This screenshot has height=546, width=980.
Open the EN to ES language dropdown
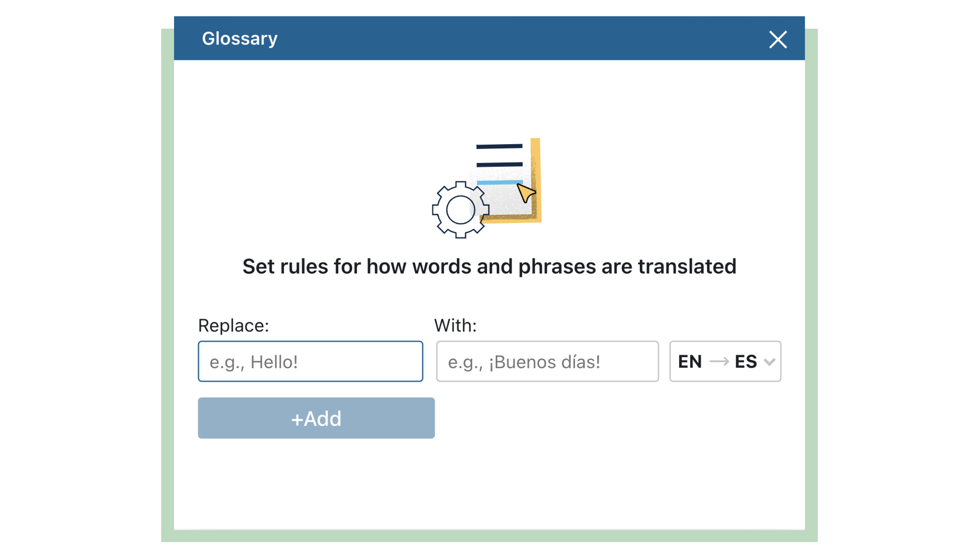(x=725, y=362)
